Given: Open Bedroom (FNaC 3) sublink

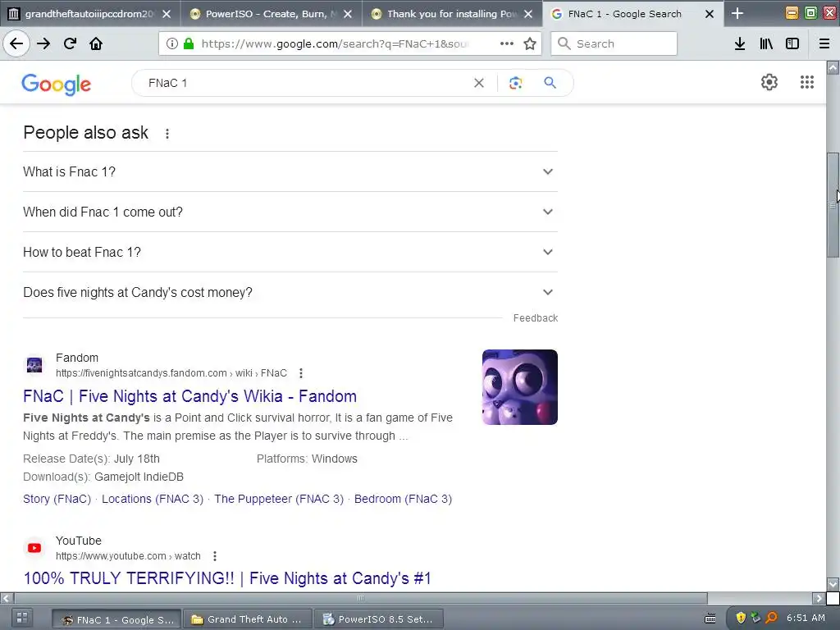Looking at the screenshot, I should pyautogui.click(x=403, y=499).
